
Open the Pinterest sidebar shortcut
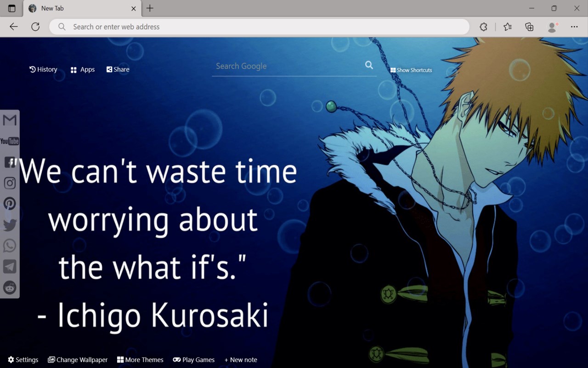pos(10,204)
